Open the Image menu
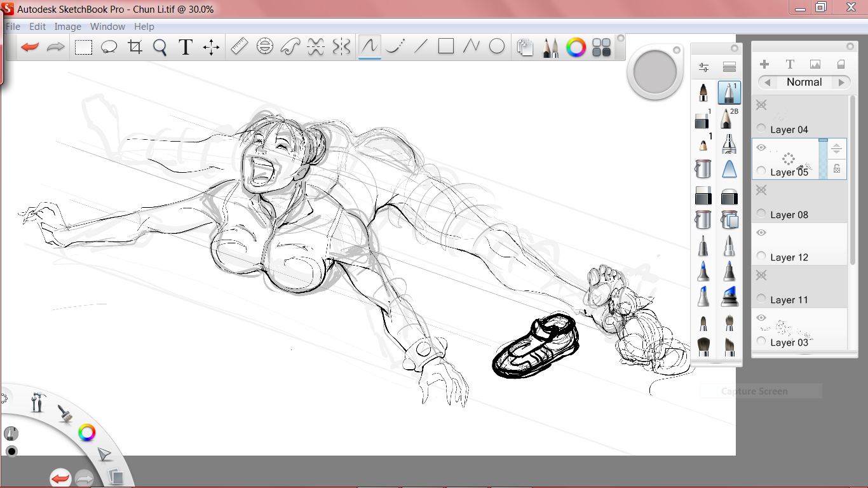This screenshot has height=488, width=868. pos(67,27)
